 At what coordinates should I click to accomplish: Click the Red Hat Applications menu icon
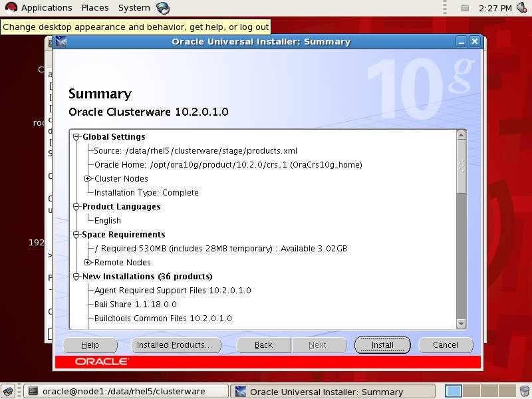[x=11, y=7]
